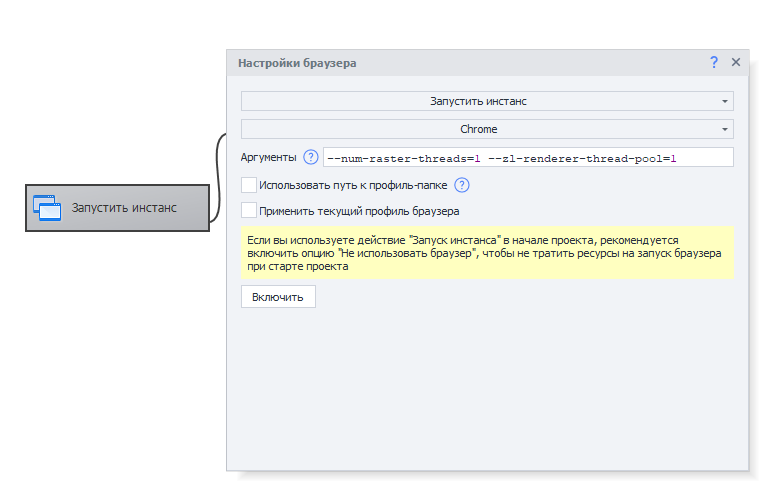771x494 pixels.
Task: Click the help icon next to Аргументы
Action: pos(310,157)
